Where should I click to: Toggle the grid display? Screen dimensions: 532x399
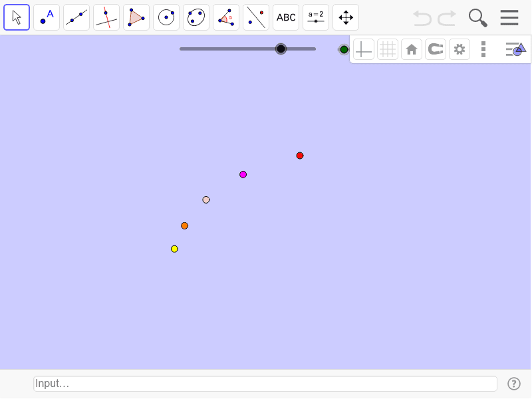coord(388,49)
